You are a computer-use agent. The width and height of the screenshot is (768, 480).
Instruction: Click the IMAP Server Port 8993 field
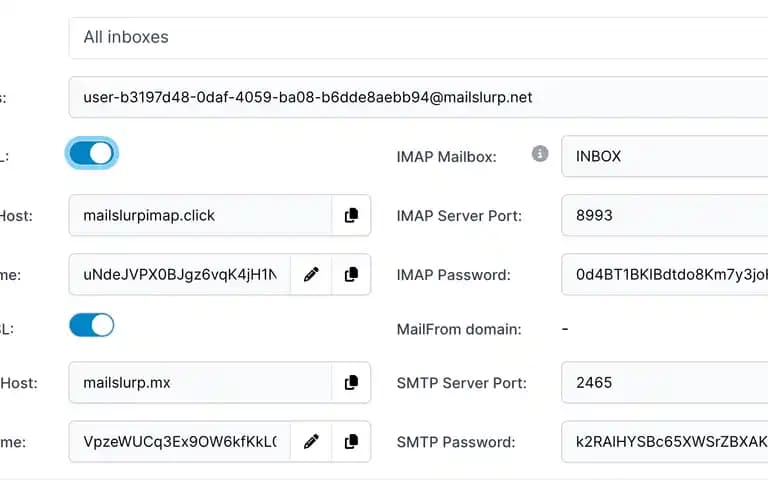point(665,216)
